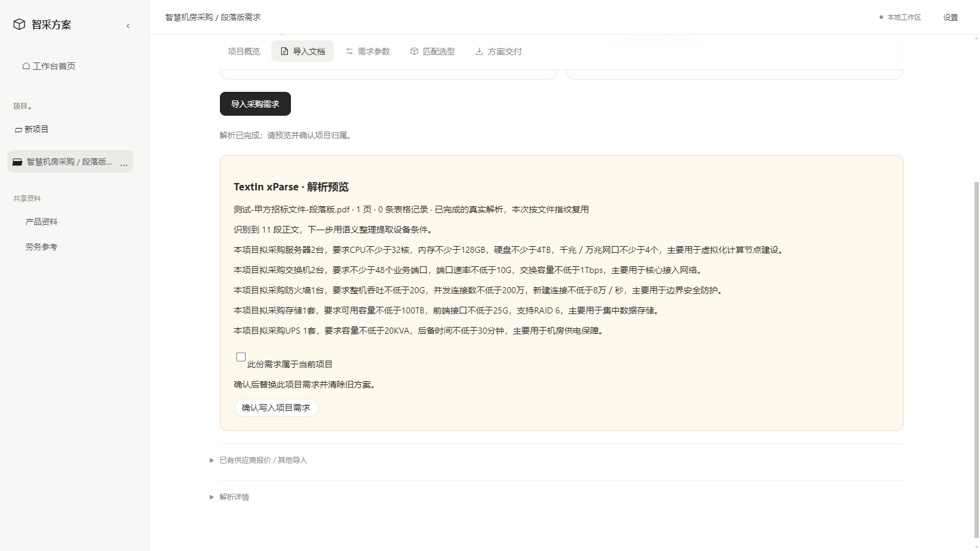Click the 本地工作区 label in the header
980x551 pixels.
[904, 17]
